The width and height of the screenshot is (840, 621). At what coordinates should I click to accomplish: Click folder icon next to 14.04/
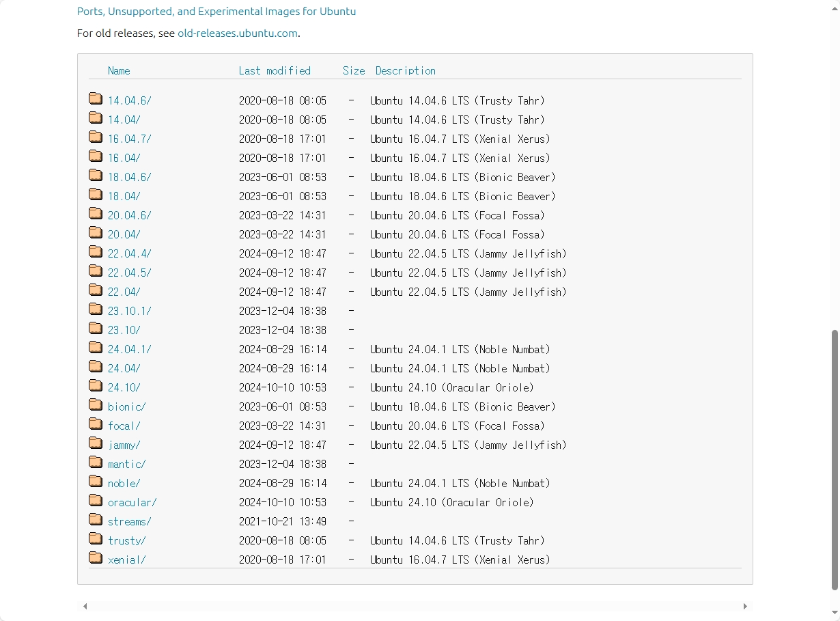coord(96,118)
